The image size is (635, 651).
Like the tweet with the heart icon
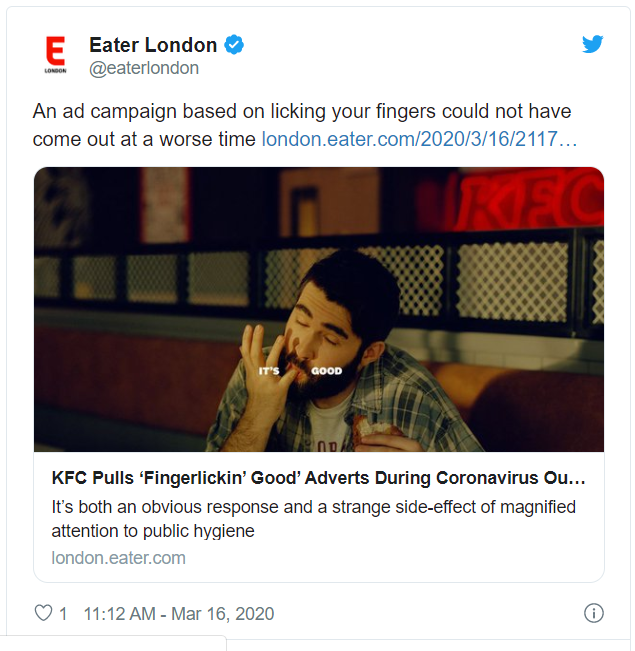coord(43,613)
